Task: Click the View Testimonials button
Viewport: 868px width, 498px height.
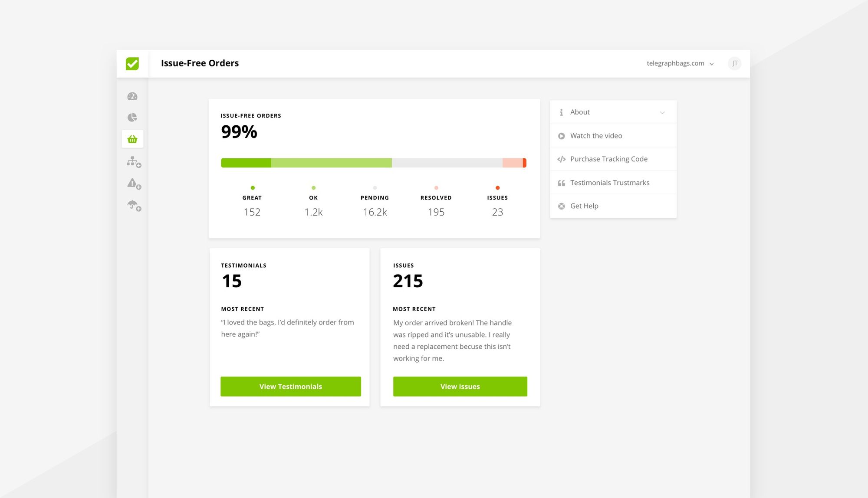Action: [290, 387]
